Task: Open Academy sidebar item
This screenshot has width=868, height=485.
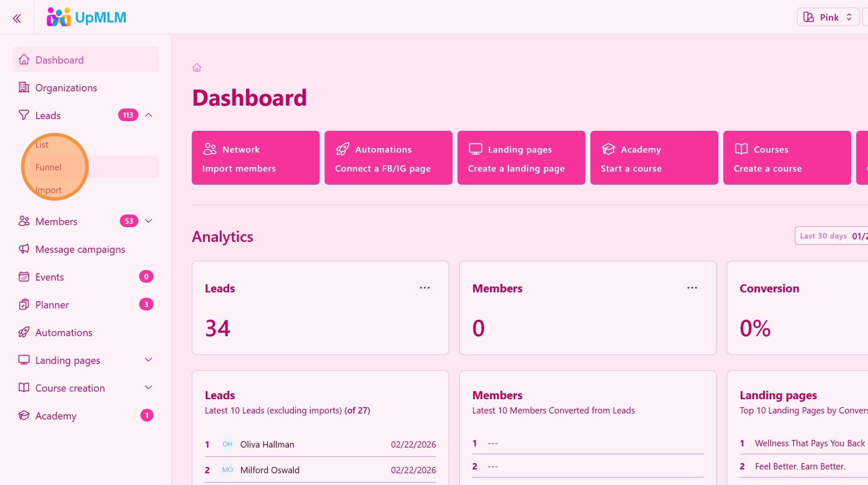Action: click(56, 416)
